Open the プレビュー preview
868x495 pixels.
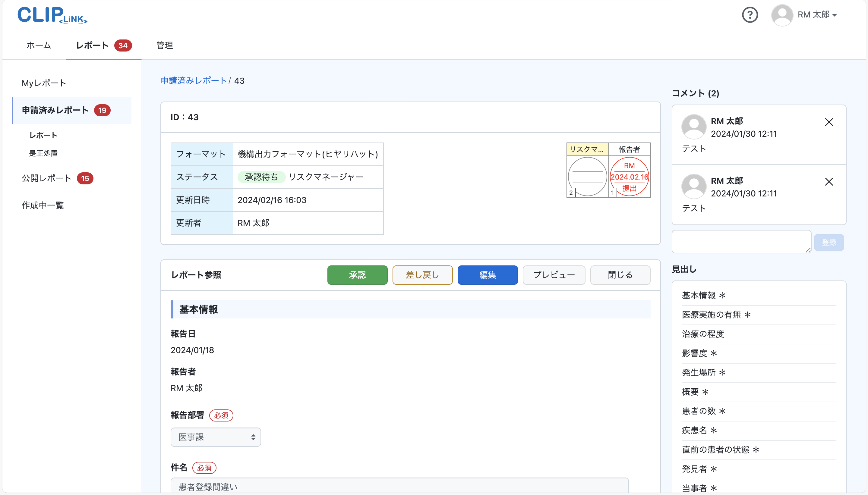[x=553, y=275]
